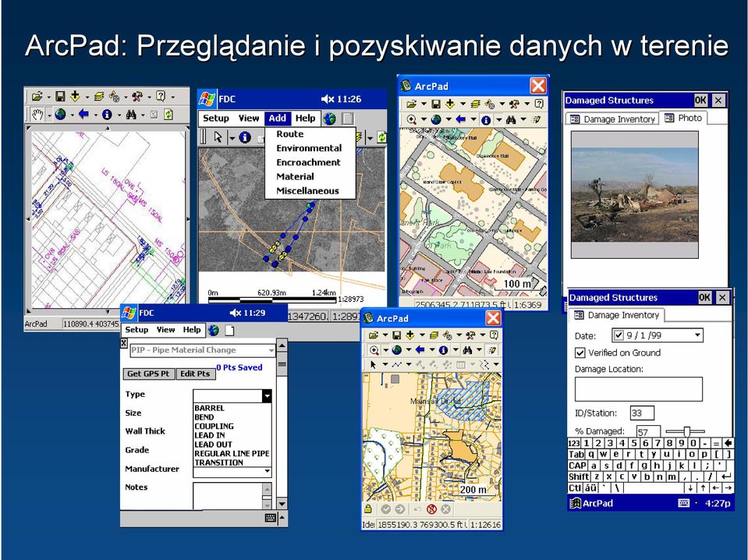Select black arrow Select tool in 200 m parcel-map ArcPad window

pyautogui.click(x=373, y=365)
